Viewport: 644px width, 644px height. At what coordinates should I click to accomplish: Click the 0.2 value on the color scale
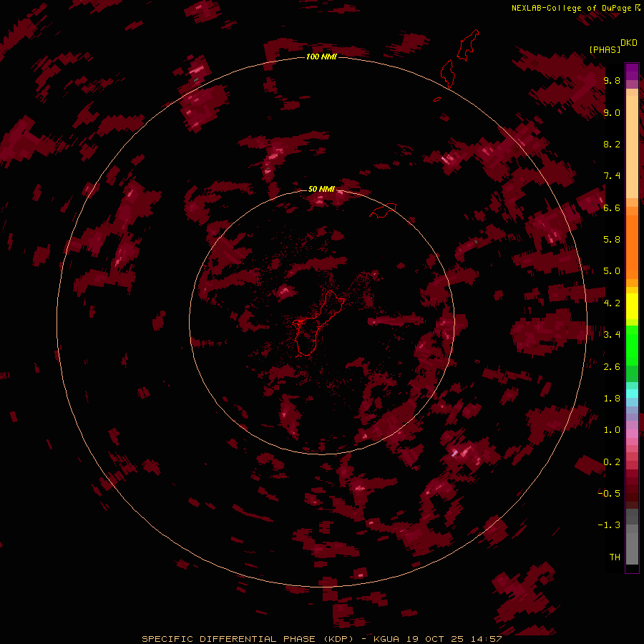(x=612, y=462)
